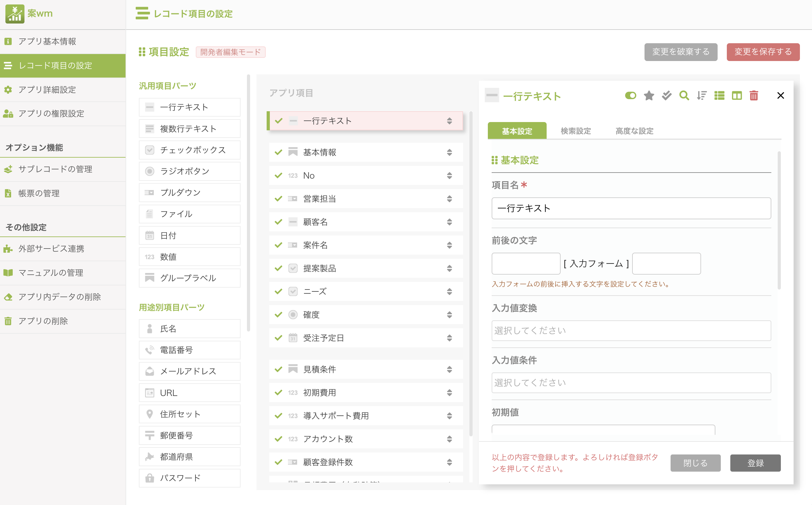Click sort arrows on アカウント数 row
812x505 pixels.
[449, 439]
